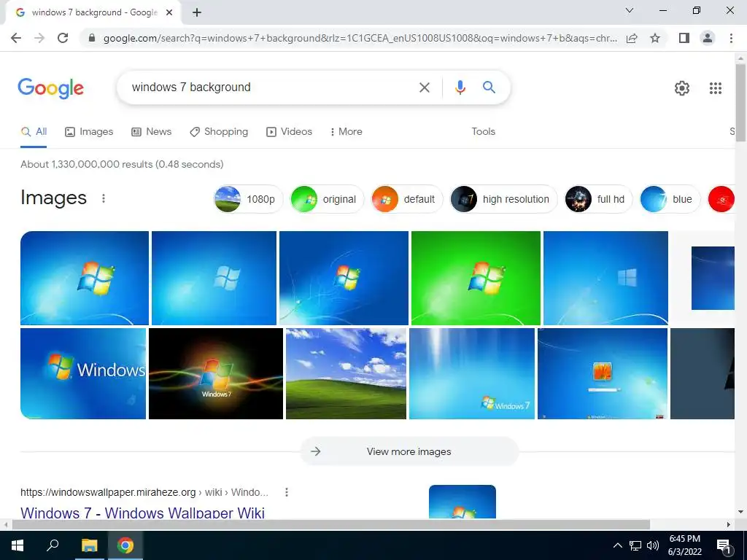
Task: Open the Images section three-dot options
Action: click(104, 198)
